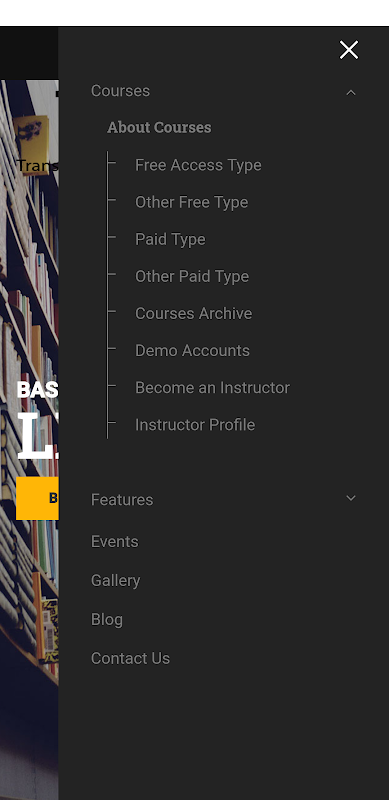Viewport: 389px width, 800px height.
Task: Navigate to the Blog
Action: 107,619
